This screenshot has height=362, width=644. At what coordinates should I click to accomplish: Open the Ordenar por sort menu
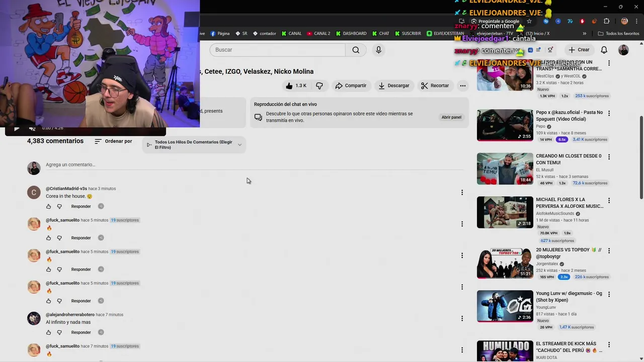(113, 141)
